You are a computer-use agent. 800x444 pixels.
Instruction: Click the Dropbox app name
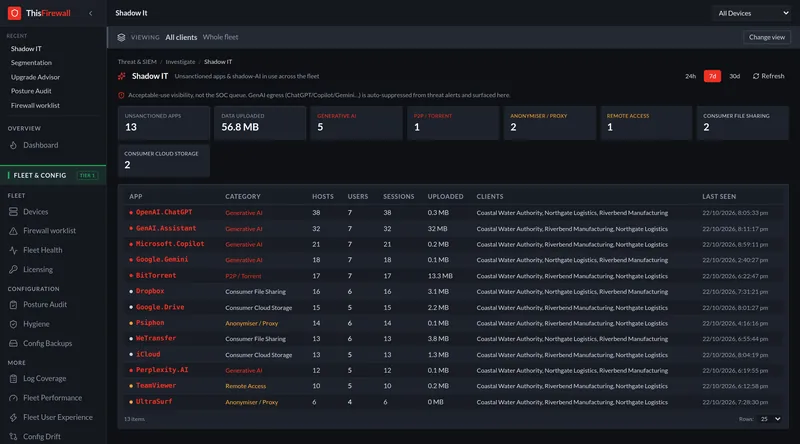tap(150, 291)
